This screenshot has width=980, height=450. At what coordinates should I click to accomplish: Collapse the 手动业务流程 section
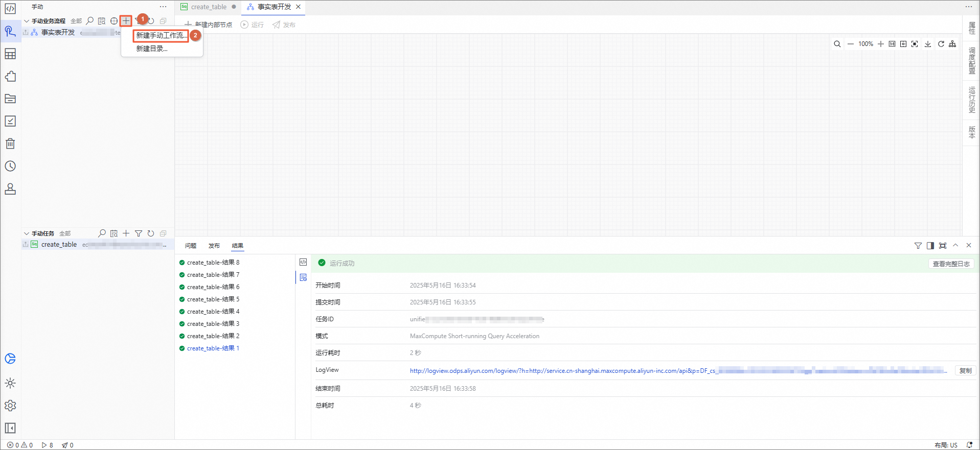click(x=27, y=21)
